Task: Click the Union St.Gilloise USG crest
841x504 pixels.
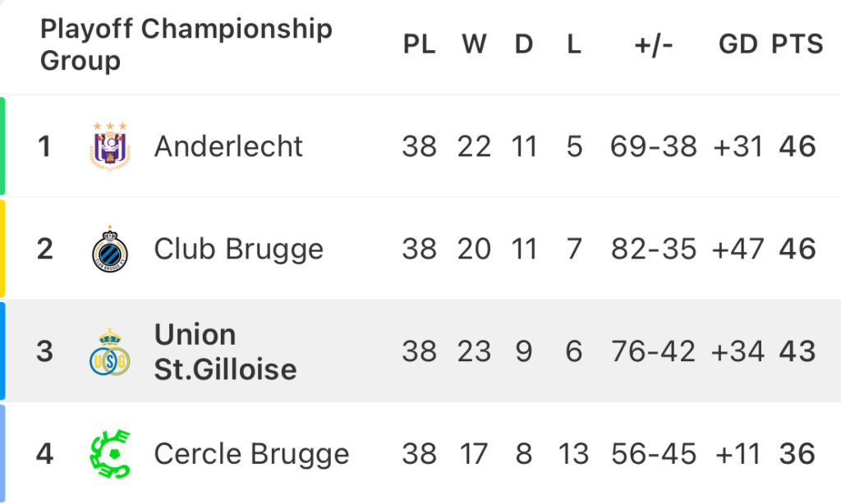Action: click(110, 351)
